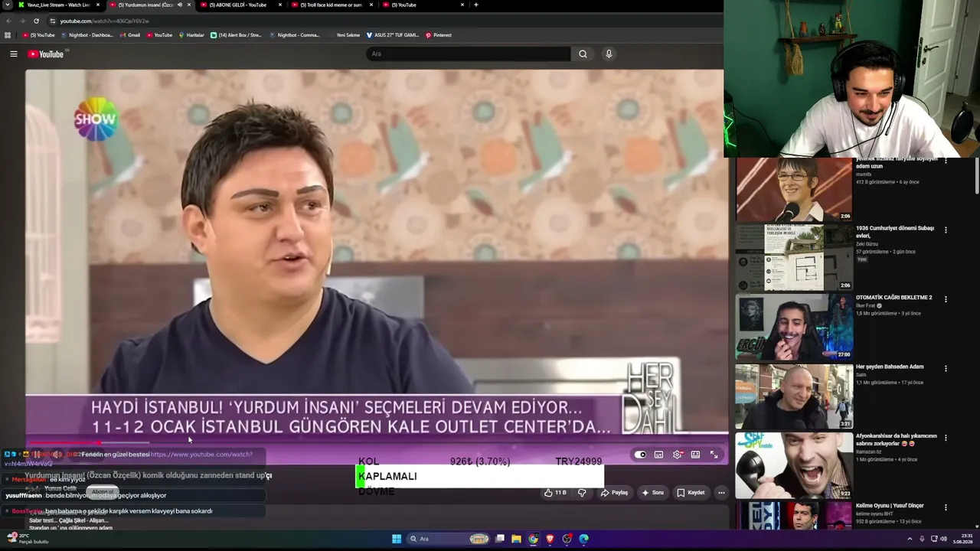Viewport: 980px width, 551px height.
Task: Open the YouTube guide hamburger menu
Action: [x=13, y=54]
